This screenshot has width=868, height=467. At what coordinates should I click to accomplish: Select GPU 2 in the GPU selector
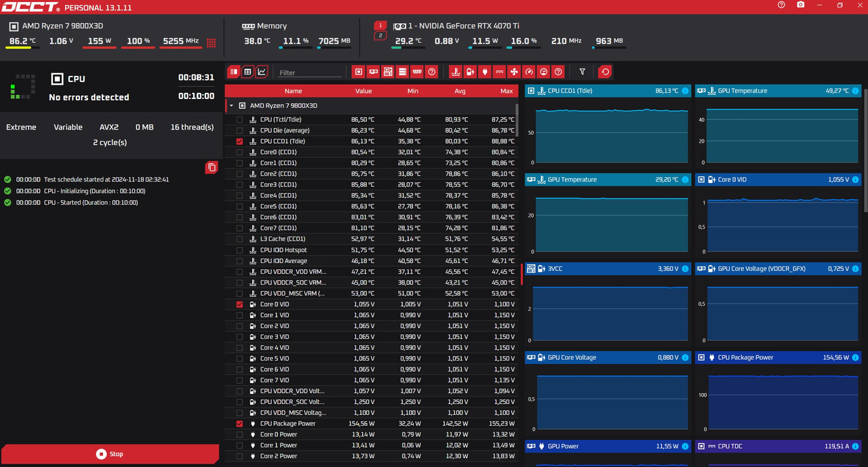click(x=380, y=35)
